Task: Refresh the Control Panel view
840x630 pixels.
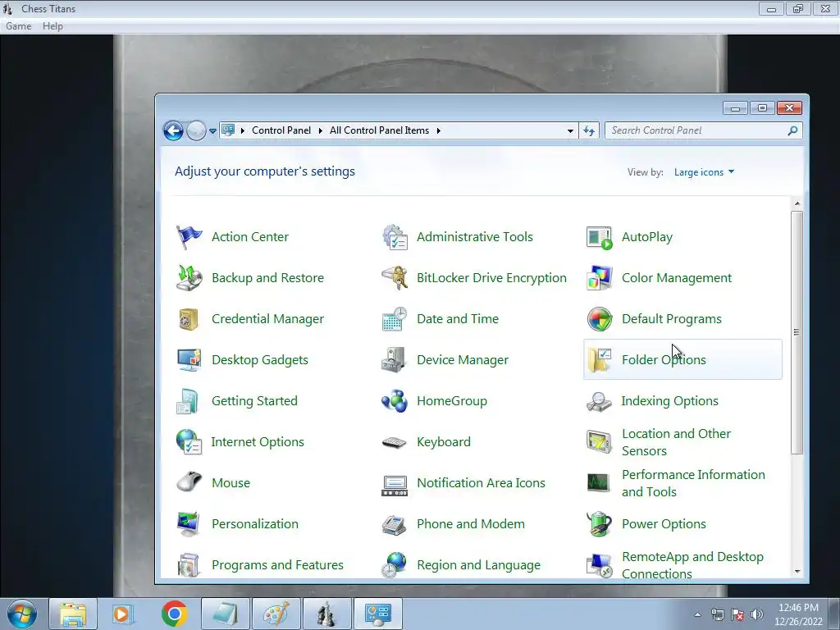Action: (x=589, y=130)
